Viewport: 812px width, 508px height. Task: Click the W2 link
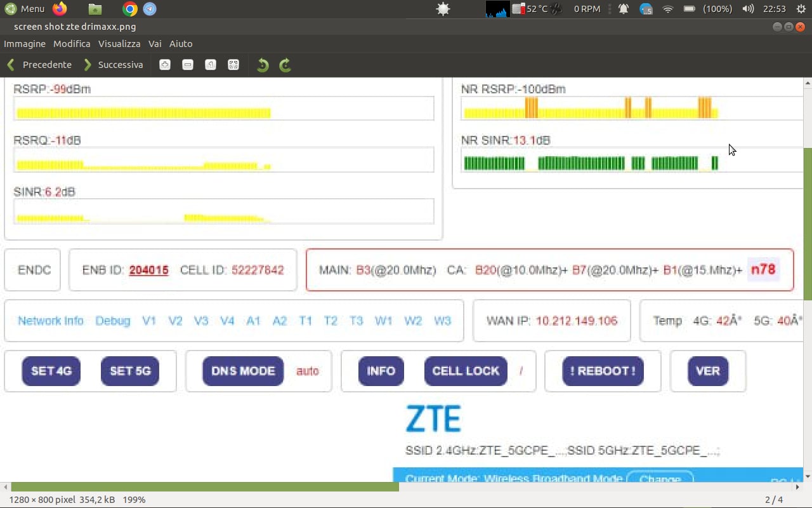[413, 321]
